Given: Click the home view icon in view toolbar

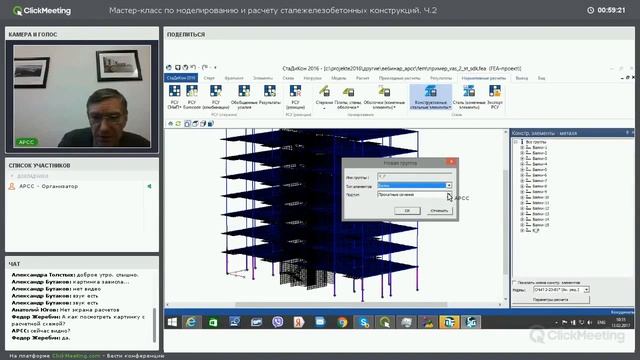Looking at the screenshot, I should click(x=171, y=124).
